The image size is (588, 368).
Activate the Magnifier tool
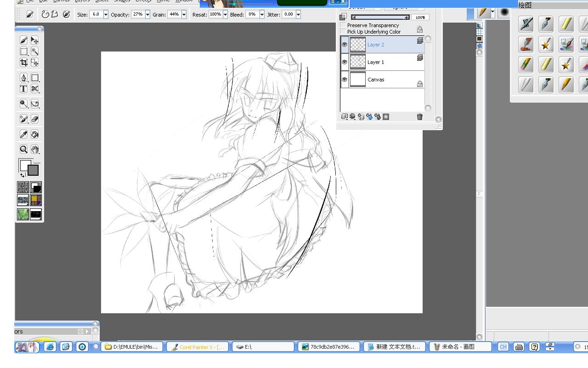(24, 149)
